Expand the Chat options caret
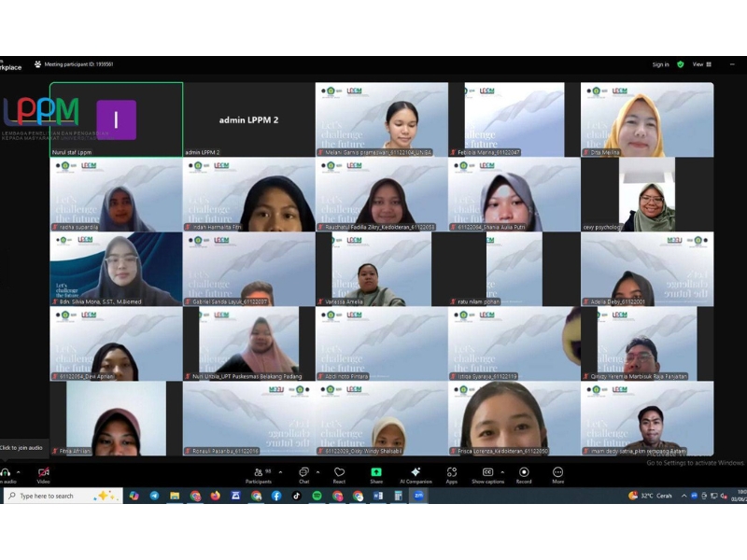Screen dimensions: 747x560 (x=317, y=472)
